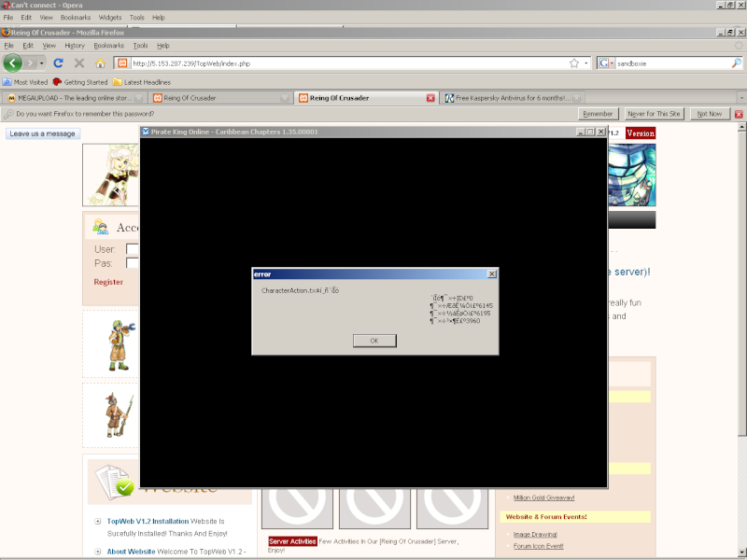Click the URL address field
The image size is (747, 560).
point(349,63)
